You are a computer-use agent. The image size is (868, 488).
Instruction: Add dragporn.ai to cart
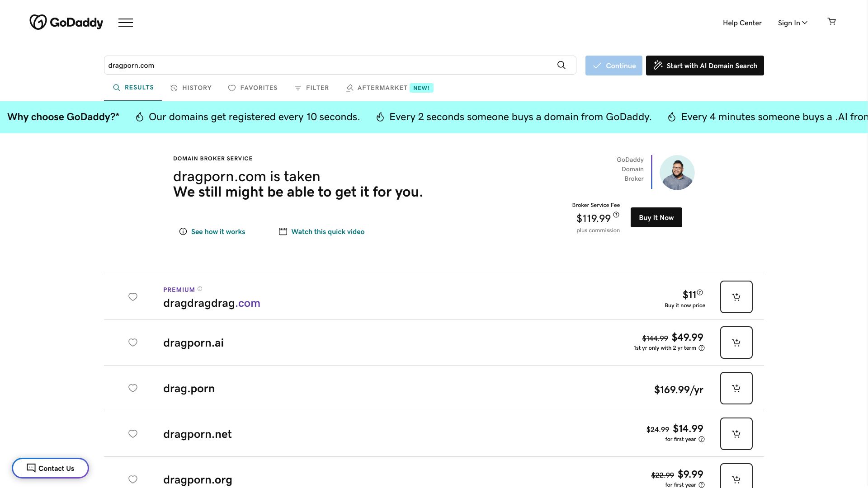[736, 343]
